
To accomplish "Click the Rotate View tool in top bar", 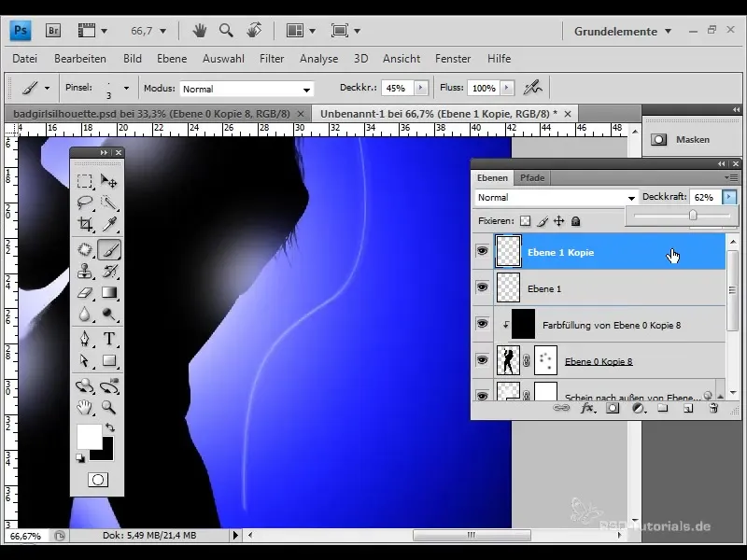I will [x=254, y=31].
